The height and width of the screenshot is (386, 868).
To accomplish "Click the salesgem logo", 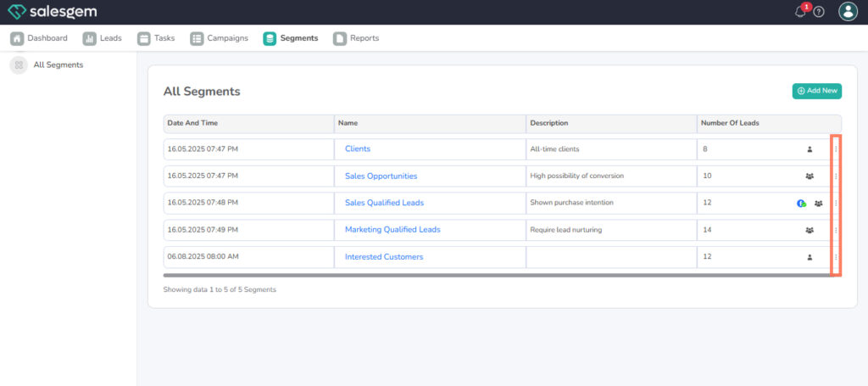I will 52,12.
